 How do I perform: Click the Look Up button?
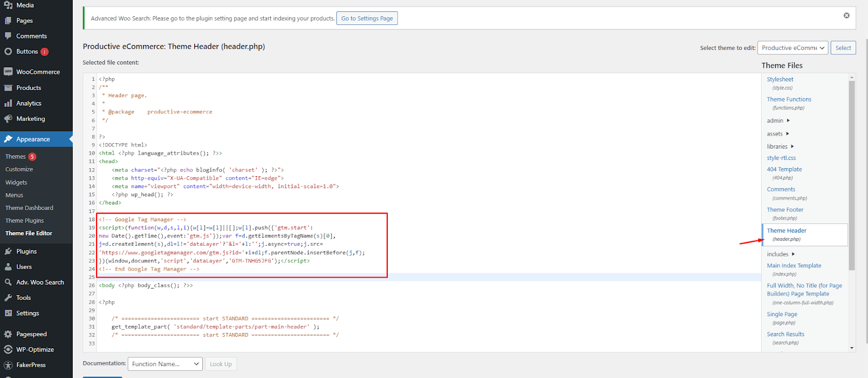221,364
